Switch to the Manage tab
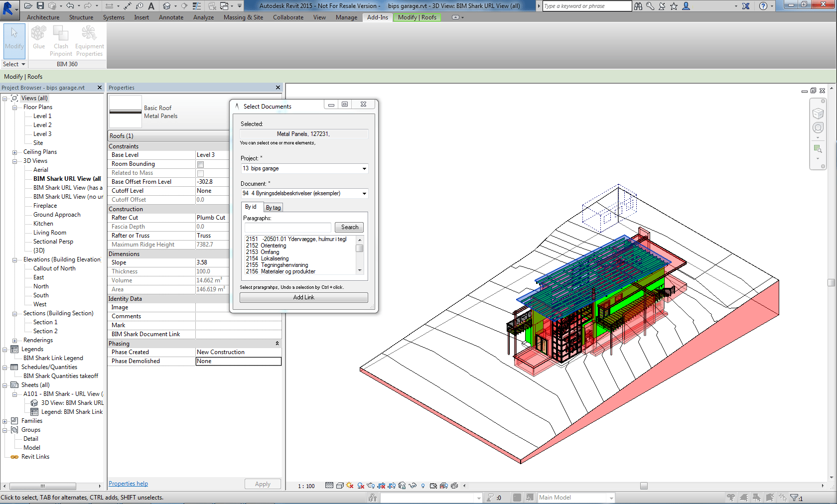The width and height of the screenshot is (837, 504). [x=346, y=17]
